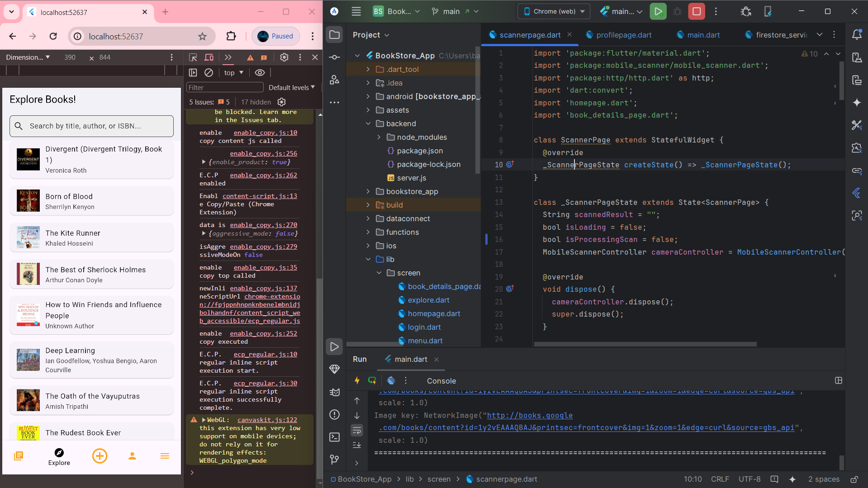The image size is (868, 488).
Task: Toggle live expression eye icon
Action: point(260,73)
